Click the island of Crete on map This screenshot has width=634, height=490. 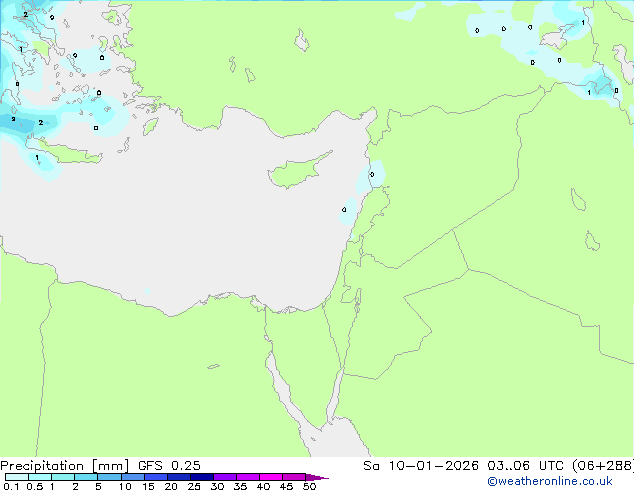coord(69,152)
